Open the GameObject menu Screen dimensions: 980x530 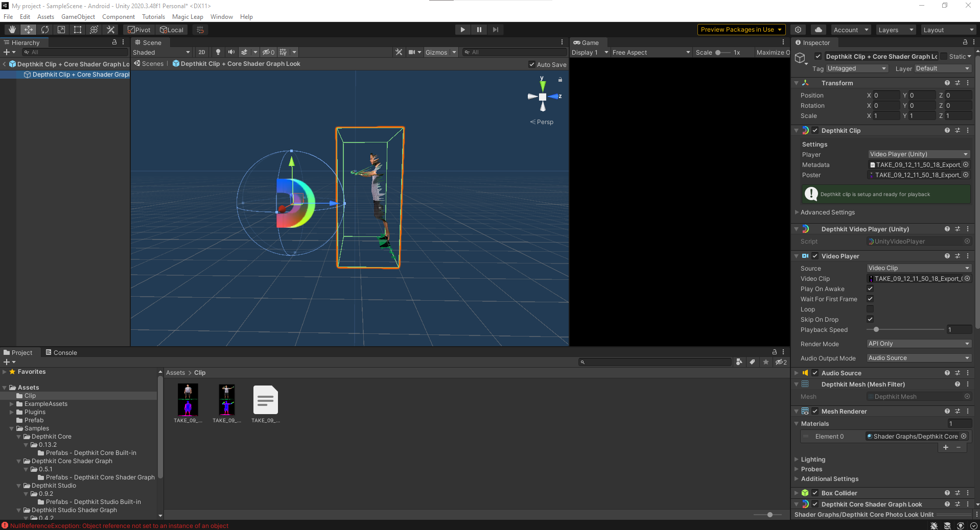tap(78, 17)
